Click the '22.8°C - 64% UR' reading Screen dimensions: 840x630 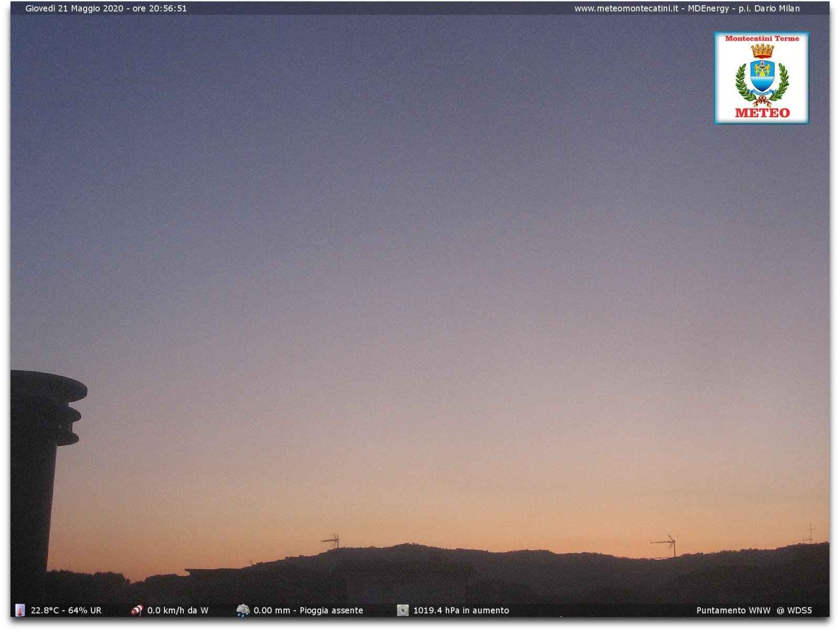tap(66, 611)
